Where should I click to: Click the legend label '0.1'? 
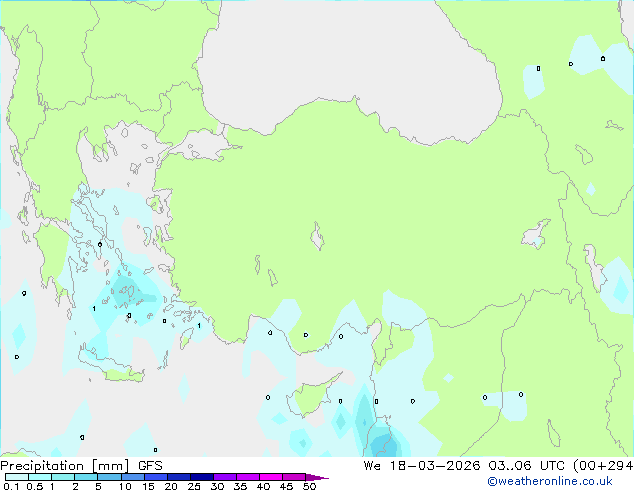tap(11, 486)
